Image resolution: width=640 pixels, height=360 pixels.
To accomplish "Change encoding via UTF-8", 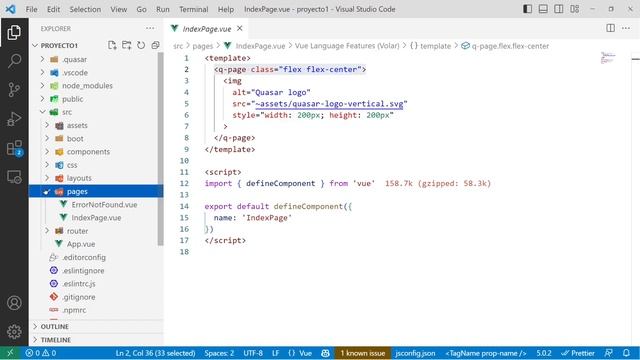I will point(253,353).
